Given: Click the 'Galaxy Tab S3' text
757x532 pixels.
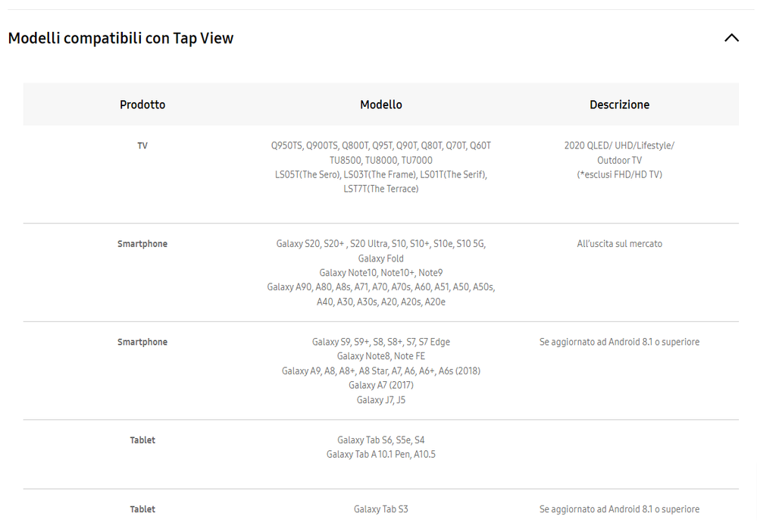Looking at the screenshot, I should click(x=381, y=509).
